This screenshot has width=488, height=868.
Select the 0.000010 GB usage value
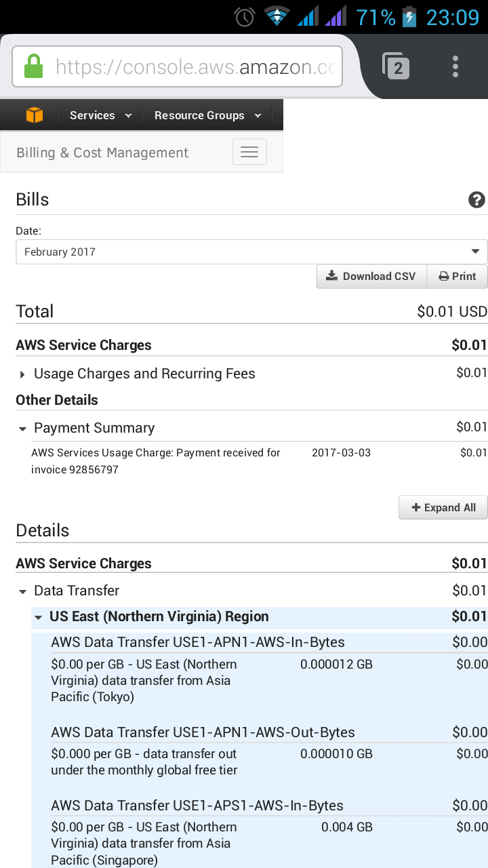[x=336, y=754]
